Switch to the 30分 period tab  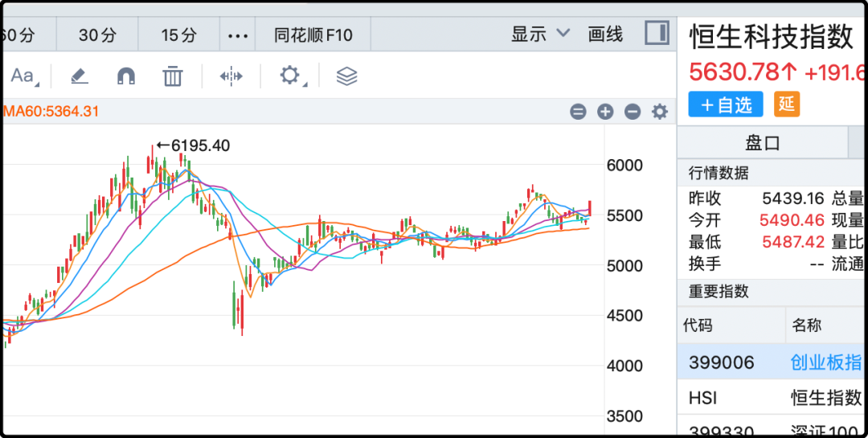click(97, 35)
